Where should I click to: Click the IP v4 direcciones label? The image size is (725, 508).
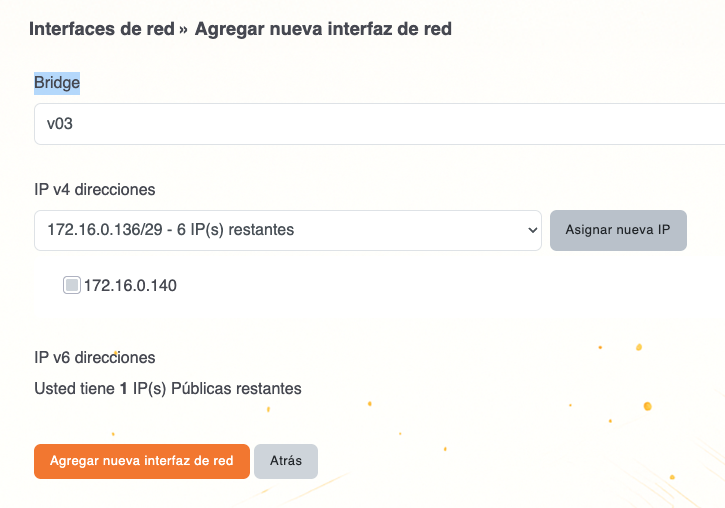point(95,189)
